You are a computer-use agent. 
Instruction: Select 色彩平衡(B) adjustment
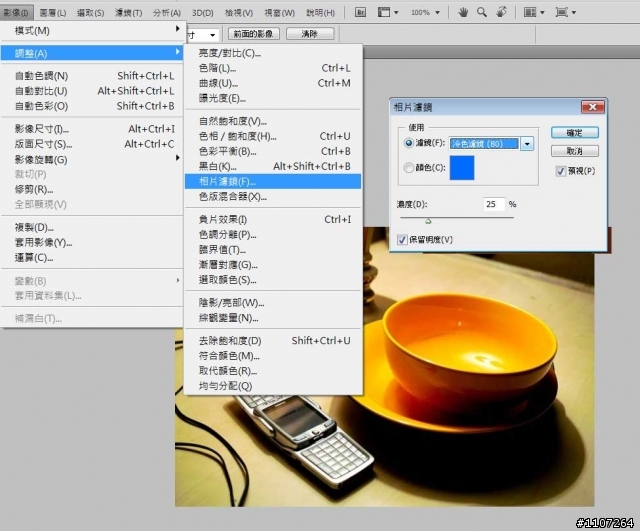(273, 151)
